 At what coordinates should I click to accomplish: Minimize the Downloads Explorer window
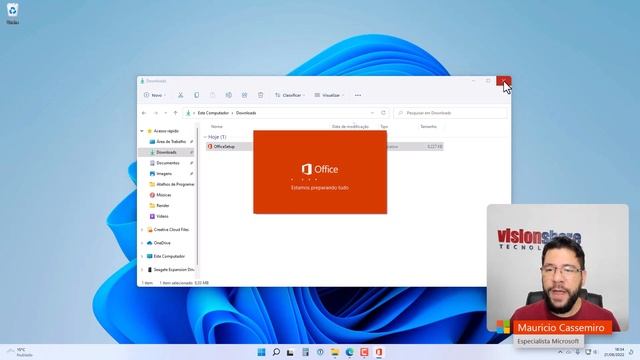(473, 81)
